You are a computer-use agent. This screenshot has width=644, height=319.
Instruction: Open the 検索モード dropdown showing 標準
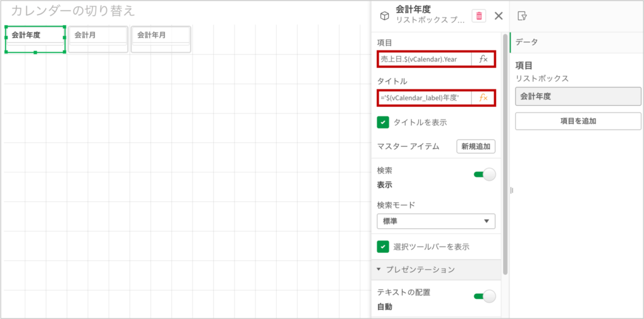pos(435,221)
